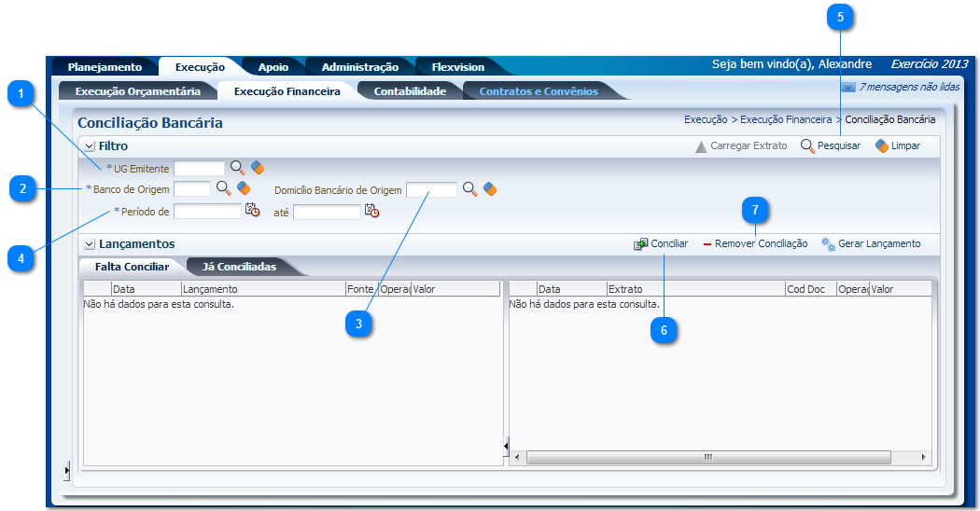Collapse the Lançamentos section
The height and width of the screenshot is (511, 980).
click(90, 244)
